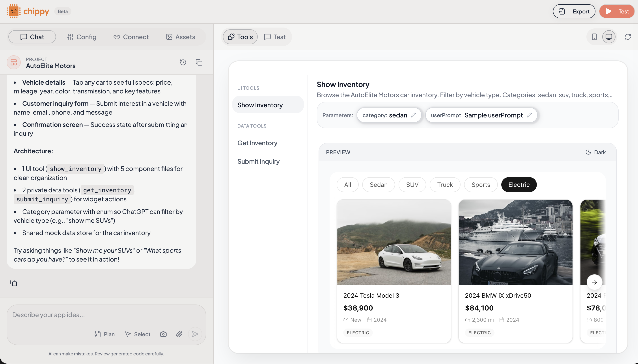
Task: Click the next arrow on car carousel
Action: click(x=595, y=282)
